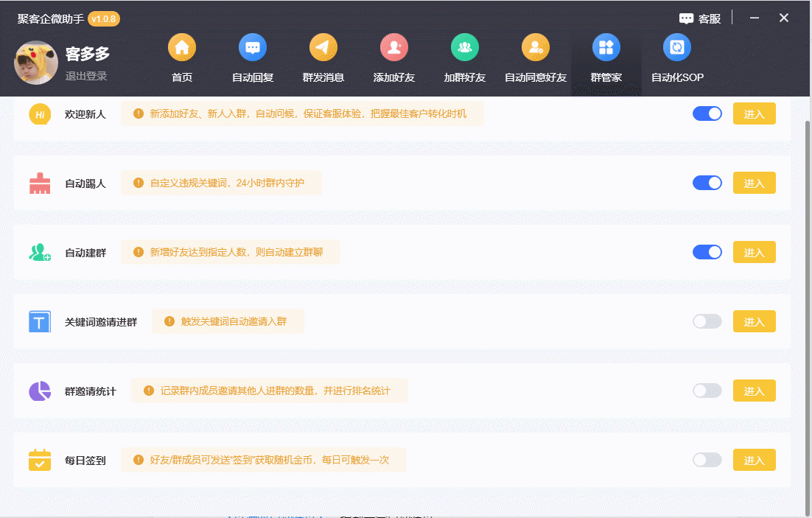Switch to the 首页 tab label

click(x=182, y=77)
